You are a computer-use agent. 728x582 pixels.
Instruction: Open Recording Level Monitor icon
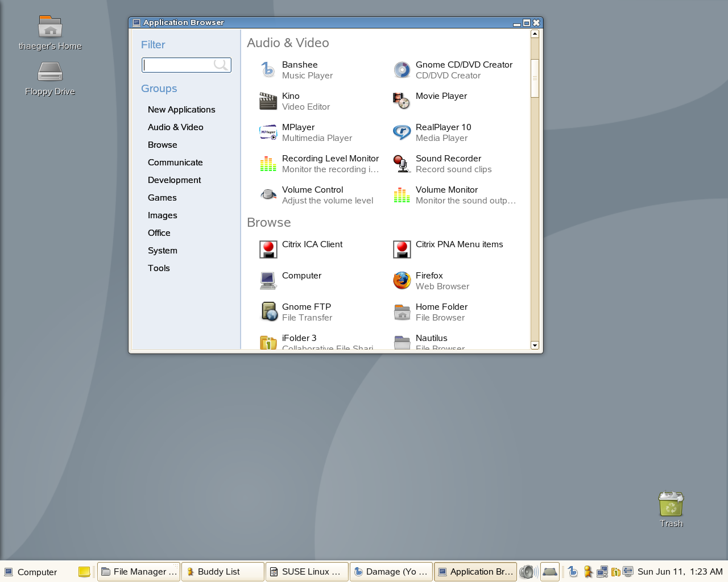268,164
